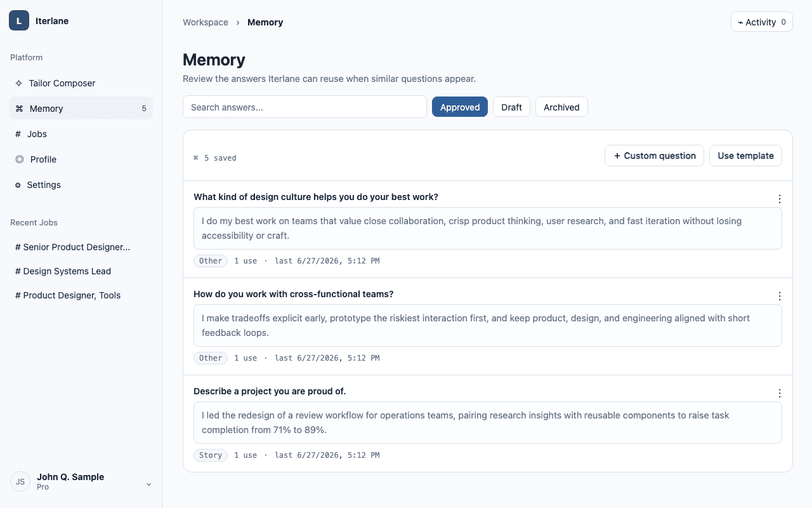Click the Story tag badge
This screenshot has width=812, height=508.
211,455
